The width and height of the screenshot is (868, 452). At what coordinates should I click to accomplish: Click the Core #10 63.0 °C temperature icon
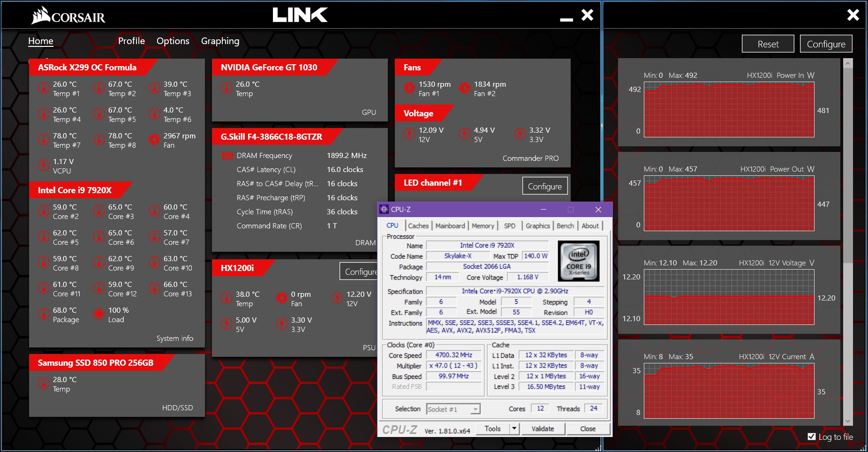pos(154,262)
